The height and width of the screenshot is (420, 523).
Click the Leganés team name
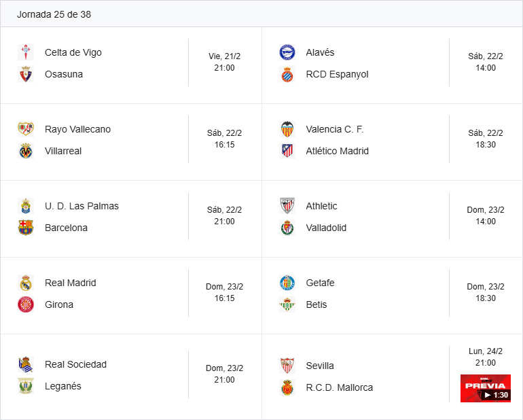(62, 386)
